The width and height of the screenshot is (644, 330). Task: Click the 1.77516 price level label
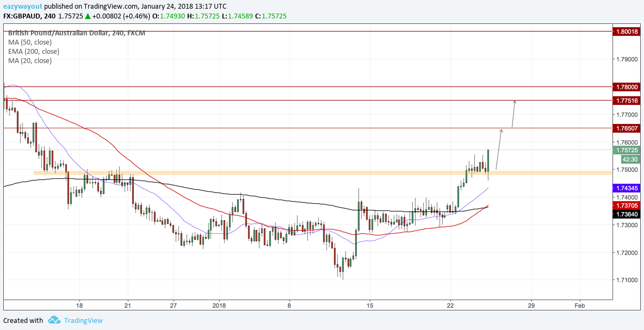point(627,100)
